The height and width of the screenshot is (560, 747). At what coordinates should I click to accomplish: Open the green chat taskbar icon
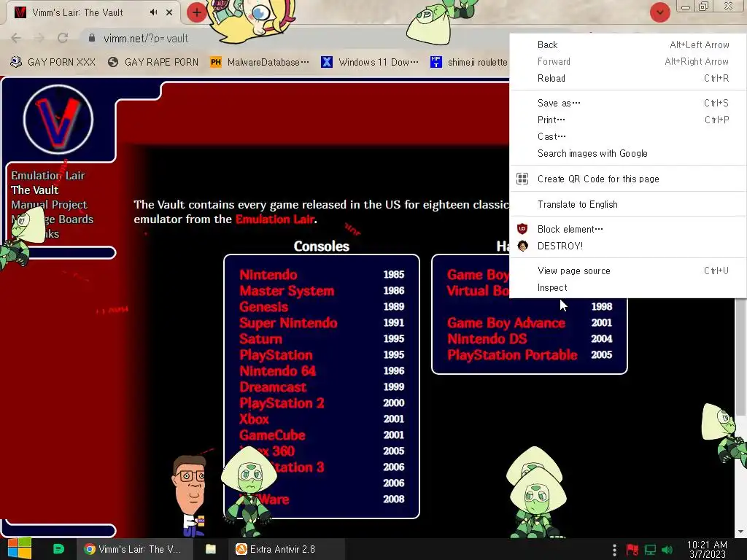tap(58, 549)
